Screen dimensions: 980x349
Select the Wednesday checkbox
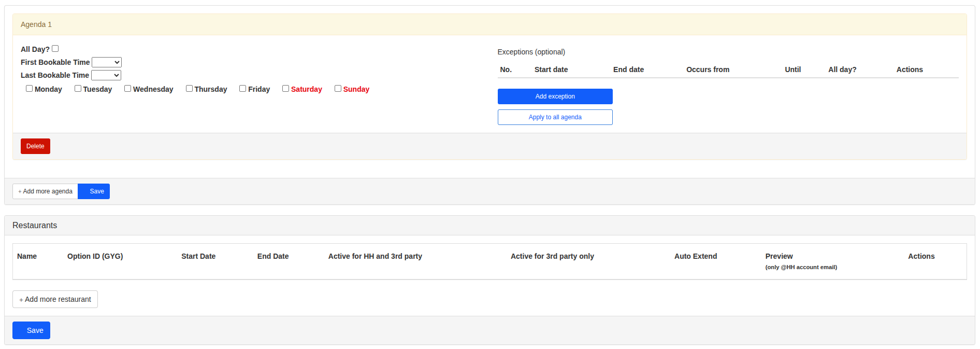pyautogui.click(x=128, y=89)
